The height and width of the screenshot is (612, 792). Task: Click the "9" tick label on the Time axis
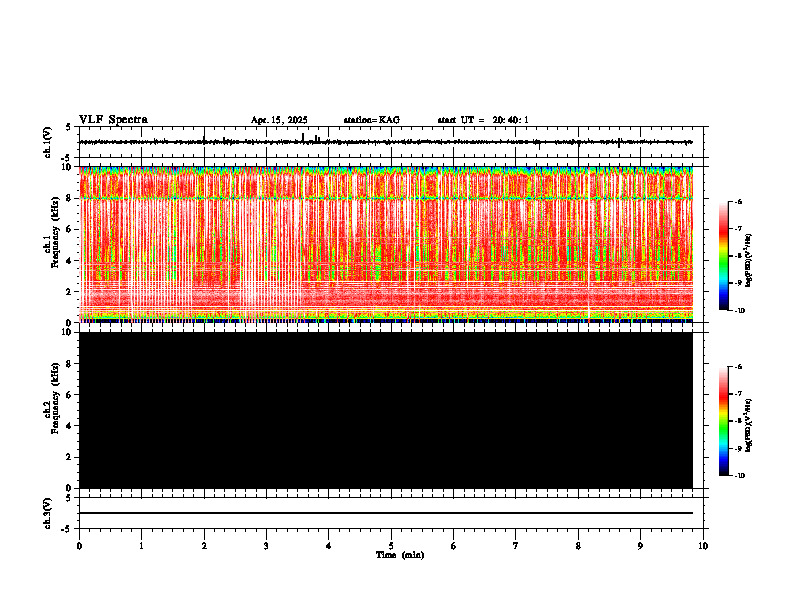(640, 546)
